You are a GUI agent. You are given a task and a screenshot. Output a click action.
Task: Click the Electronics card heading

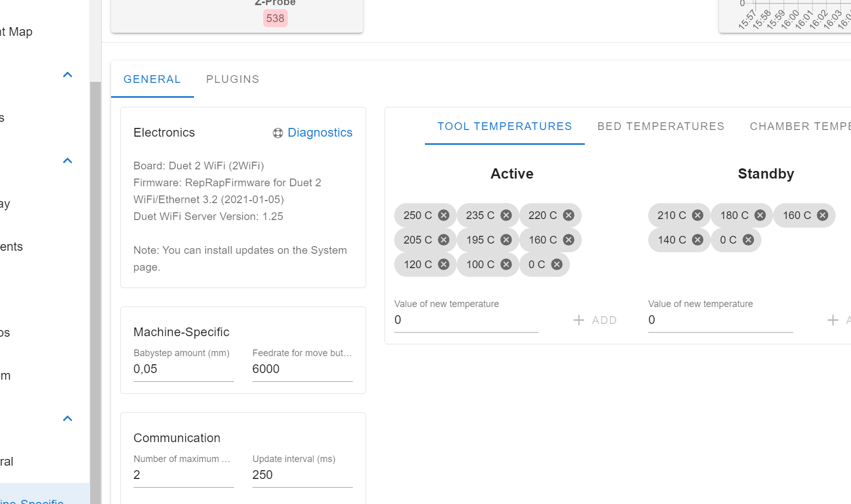click(164, 133)
